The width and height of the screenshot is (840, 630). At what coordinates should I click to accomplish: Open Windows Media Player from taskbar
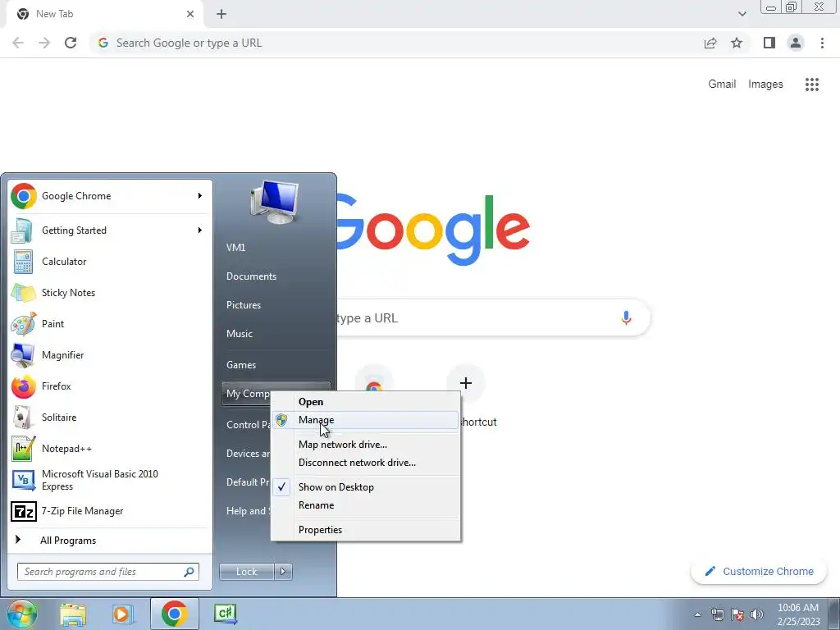click(x=123, y=614)
